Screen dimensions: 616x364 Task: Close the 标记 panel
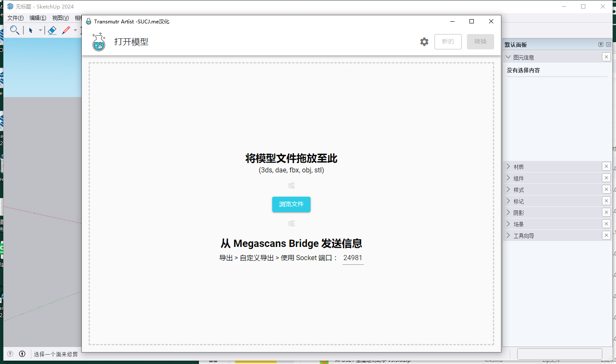(606, 201)
